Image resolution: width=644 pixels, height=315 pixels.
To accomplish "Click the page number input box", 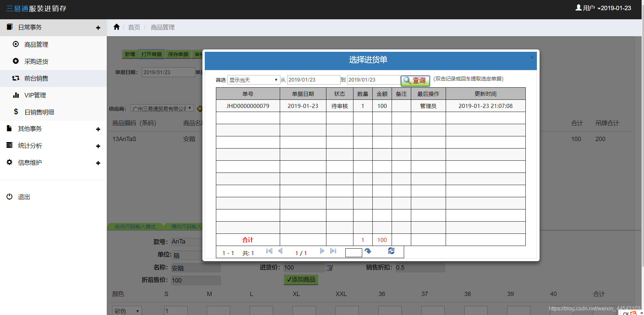I will [353, 253].
